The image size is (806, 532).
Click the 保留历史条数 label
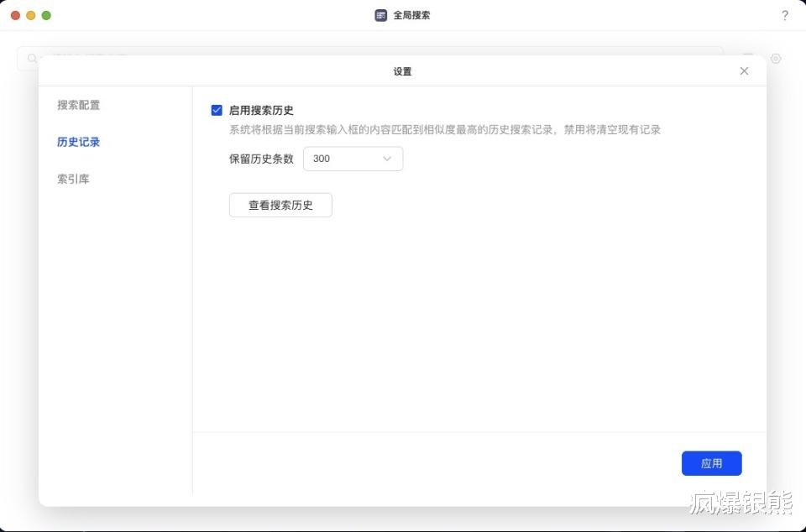click(261, 159)
